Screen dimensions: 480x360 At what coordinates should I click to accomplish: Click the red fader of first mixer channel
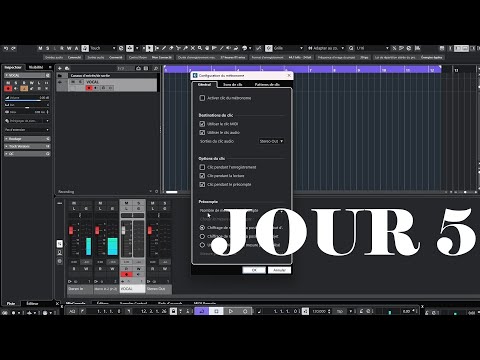71,230
